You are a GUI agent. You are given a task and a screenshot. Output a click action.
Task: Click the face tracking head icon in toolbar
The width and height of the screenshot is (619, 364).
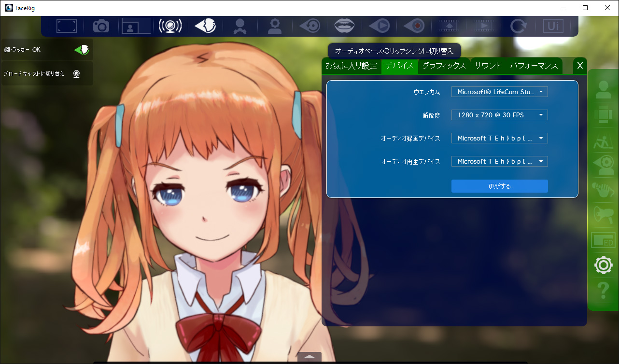click(205, 26)
